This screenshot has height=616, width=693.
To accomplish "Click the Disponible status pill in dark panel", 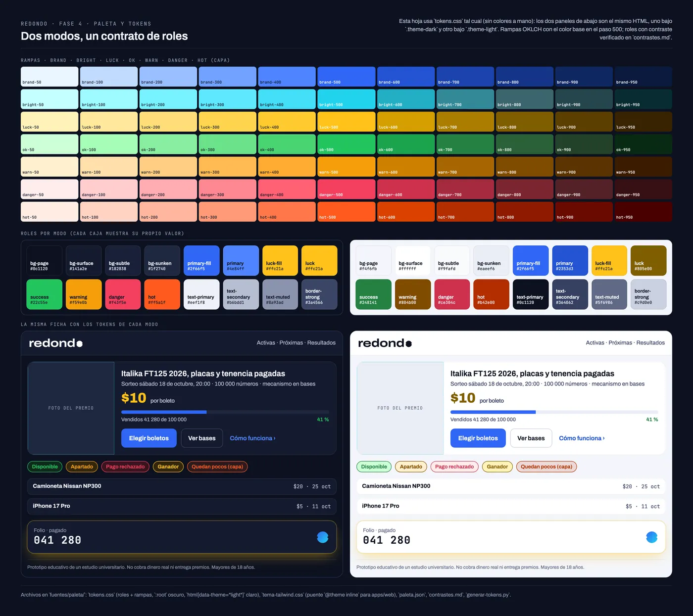I will 45,467.
